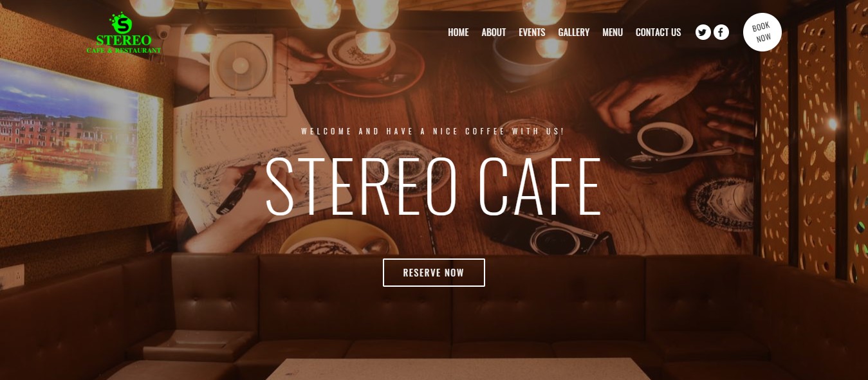Click the welcome coffee tagline text

coord(433,131)
